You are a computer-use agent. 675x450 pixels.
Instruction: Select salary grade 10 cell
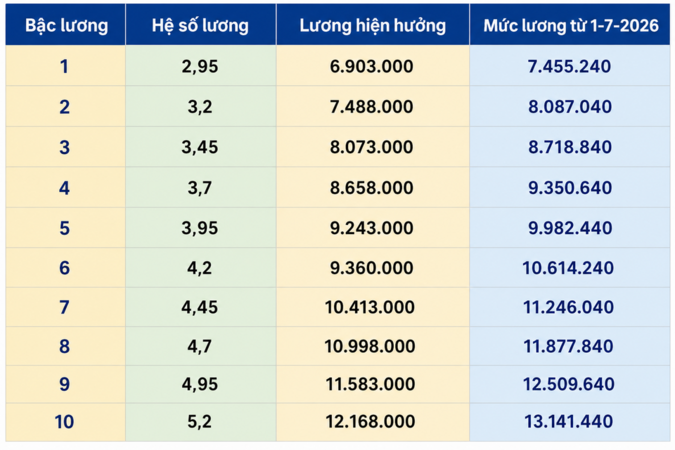click(x=65, y=422)
